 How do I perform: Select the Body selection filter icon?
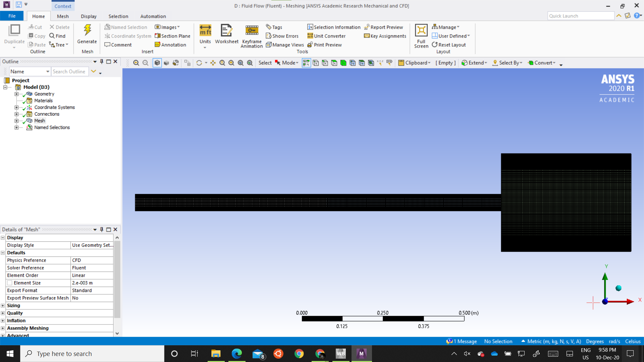click(x=343, y=63)
